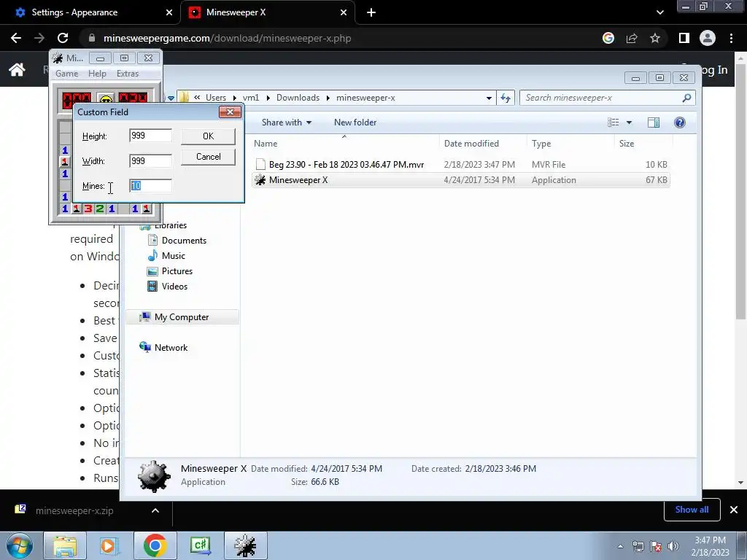Click Users in Explorer breadcrumb
747x560 pixels.
click(216, 98)
